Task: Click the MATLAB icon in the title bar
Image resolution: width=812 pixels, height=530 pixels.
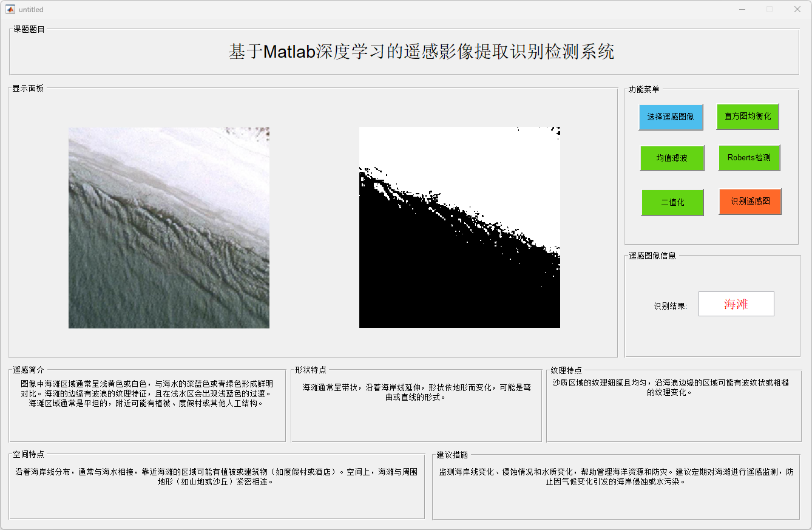Action: [10, 9]
